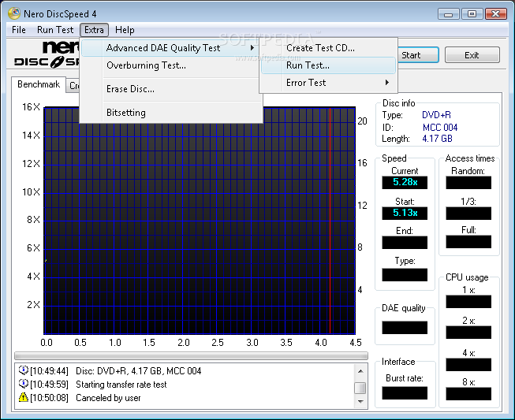This screenshot has width=515, height=420.
Task: Click the Full access time field
Action: (468, 241)
